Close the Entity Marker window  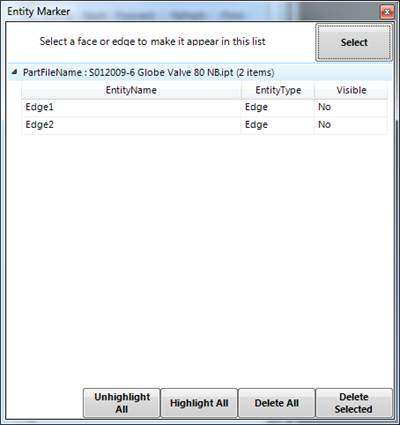pos(387,12)
